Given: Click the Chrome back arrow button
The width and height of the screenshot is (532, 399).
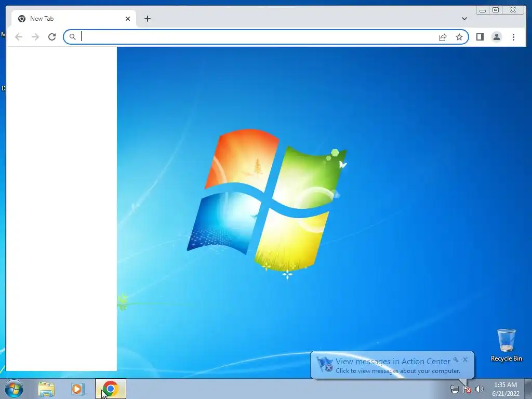Looking at the screenshot, I should point(19,37).
